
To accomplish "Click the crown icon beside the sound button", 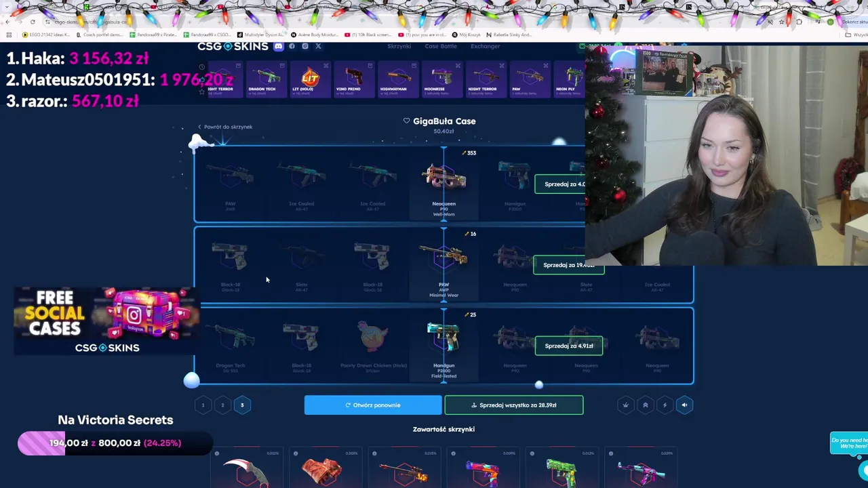I will point(626,405).
